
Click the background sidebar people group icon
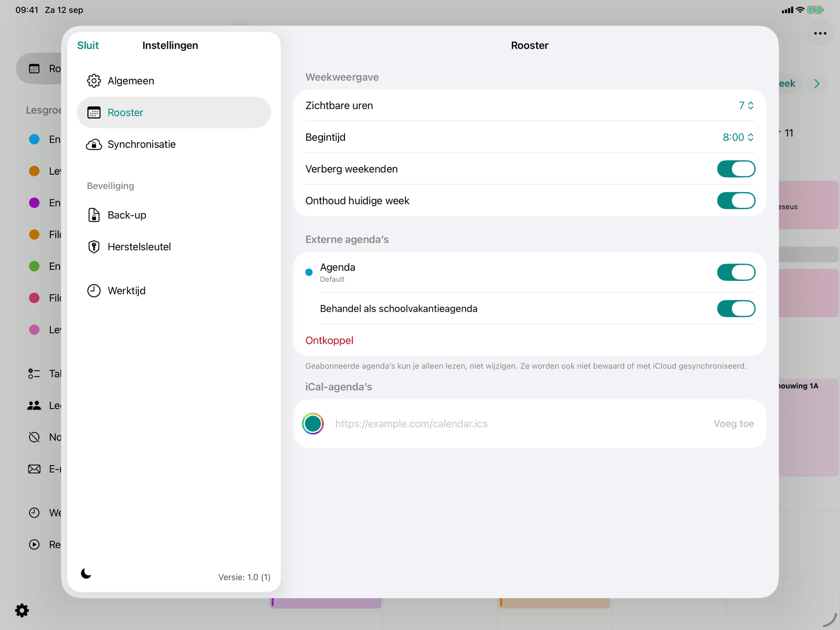[x=34, y=405]
